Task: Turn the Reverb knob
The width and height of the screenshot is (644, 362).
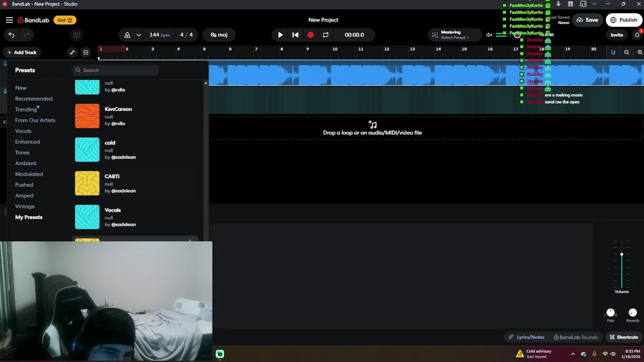Action: coord(633,313)
